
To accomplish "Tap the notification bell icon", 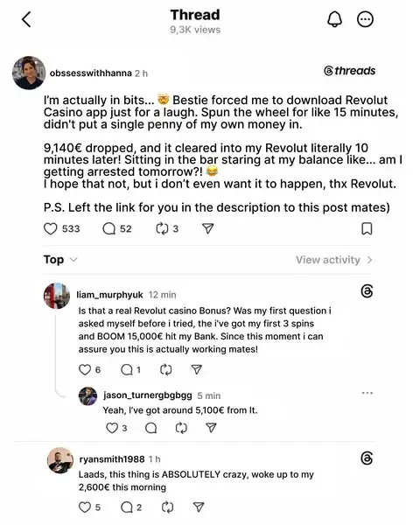I will tap(334, 19).
